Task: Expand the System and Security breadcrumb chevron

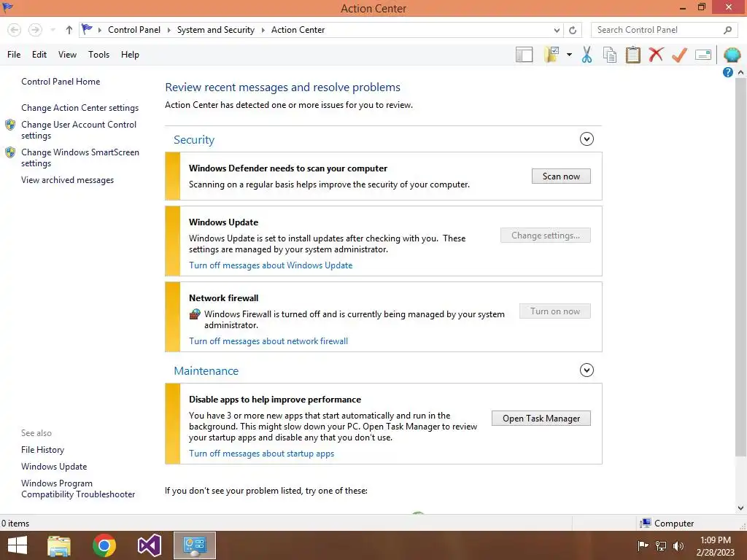Action: coord(263,30)
